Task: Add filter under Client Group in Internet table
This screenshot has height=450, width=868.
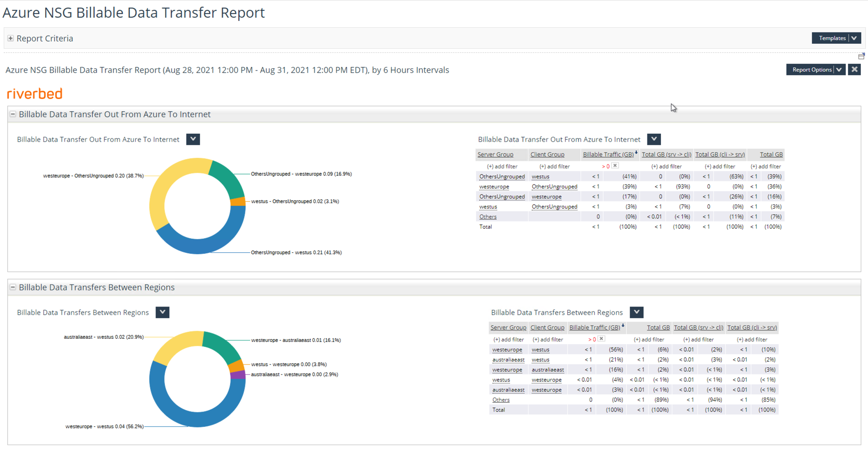Action: point(554,166)
